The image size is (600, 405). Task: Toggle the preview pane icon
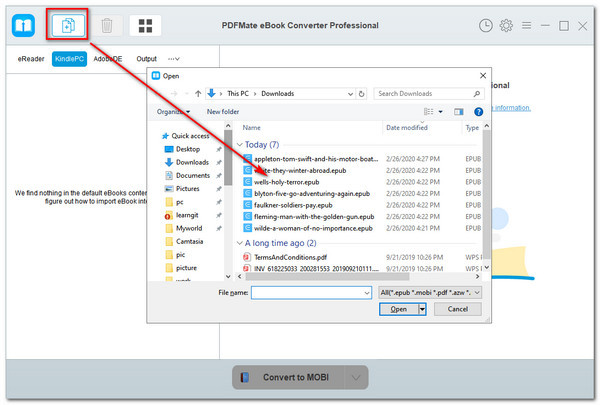(x=458, y=112)
